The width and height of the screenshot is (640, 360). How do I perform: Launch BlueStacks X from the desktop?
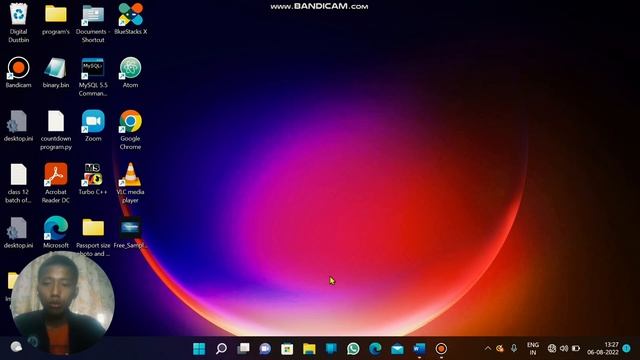click(131, 19)
